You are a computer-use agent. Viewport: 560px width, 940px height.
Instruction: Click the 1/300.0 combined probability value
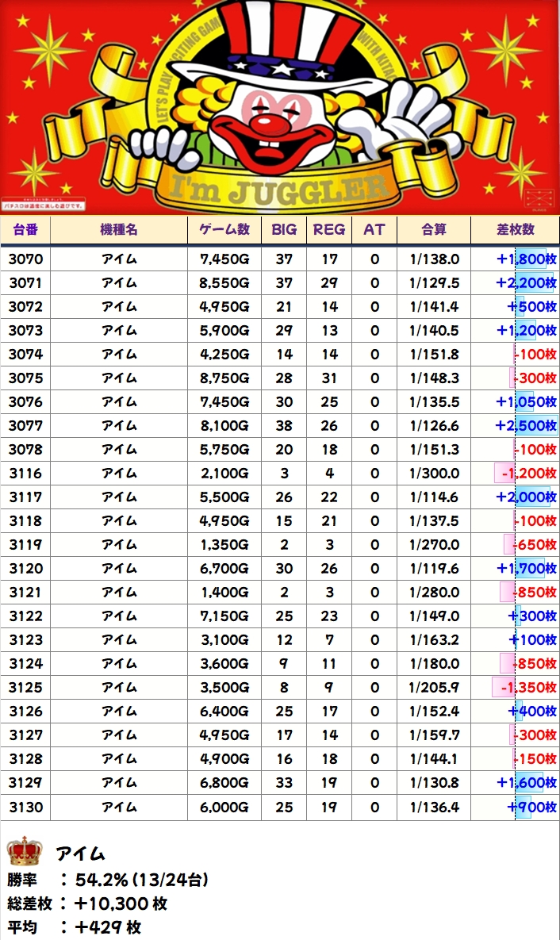click(x=435, y=474)
